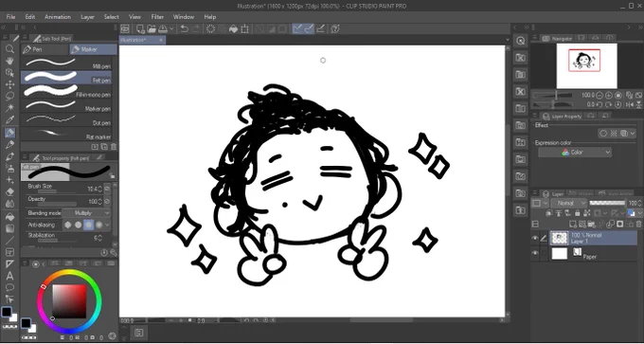Open the layer color dropdown arrow
This screenshot has height=344, width=644.
pos(639,213)
